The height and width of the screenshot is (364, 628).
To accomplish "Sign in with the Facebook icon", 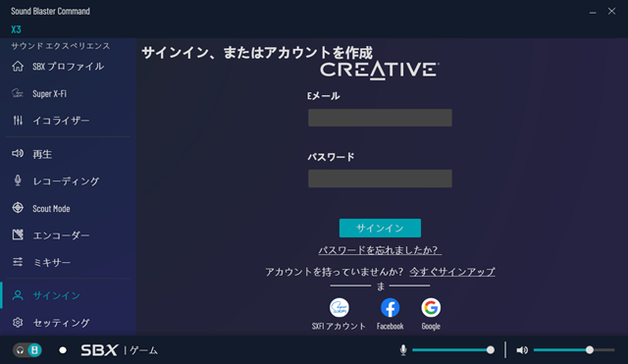I will click(390, 307).
